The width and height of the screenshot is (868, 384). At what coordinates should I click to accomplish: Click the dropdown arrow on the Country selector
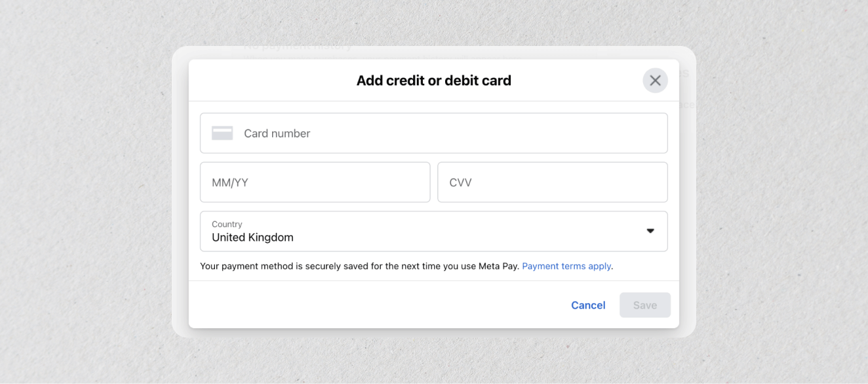click(x=650, y=231)
